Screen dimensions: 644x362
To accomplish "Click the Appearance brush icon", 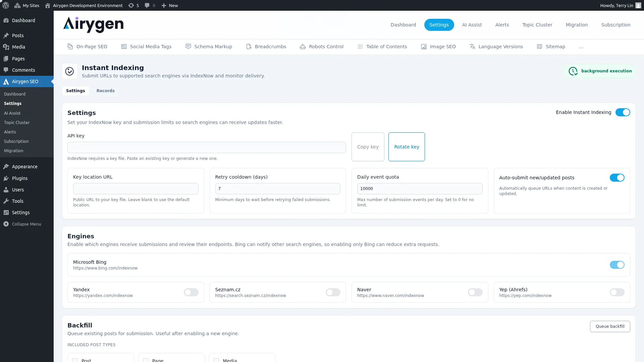I will tap(6, 167).
